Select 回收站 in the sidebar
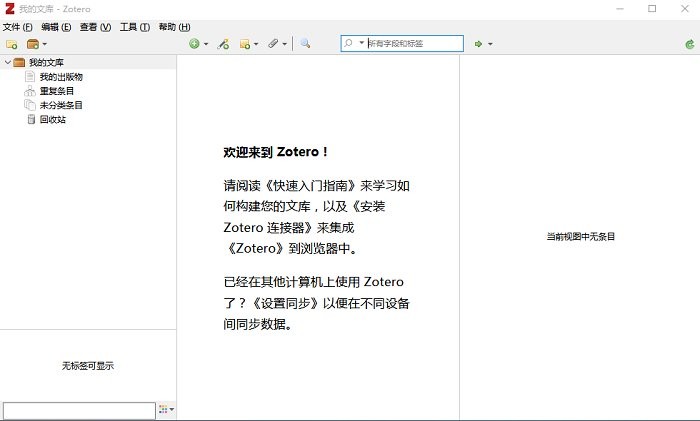The height and width of the screenshot is (421, 700). pos(53,120)
